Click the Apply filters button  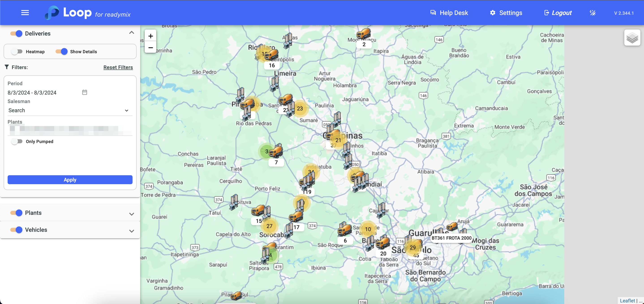pyautogui.click(x=70, y=180)
